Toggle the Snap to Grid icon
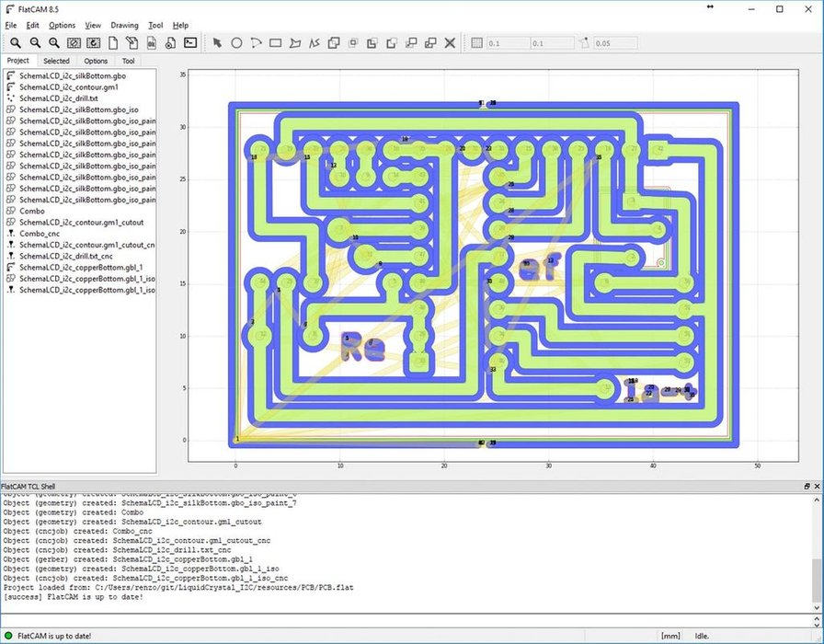The width and height of the screenshot is (824, 644). coord(476,43)
